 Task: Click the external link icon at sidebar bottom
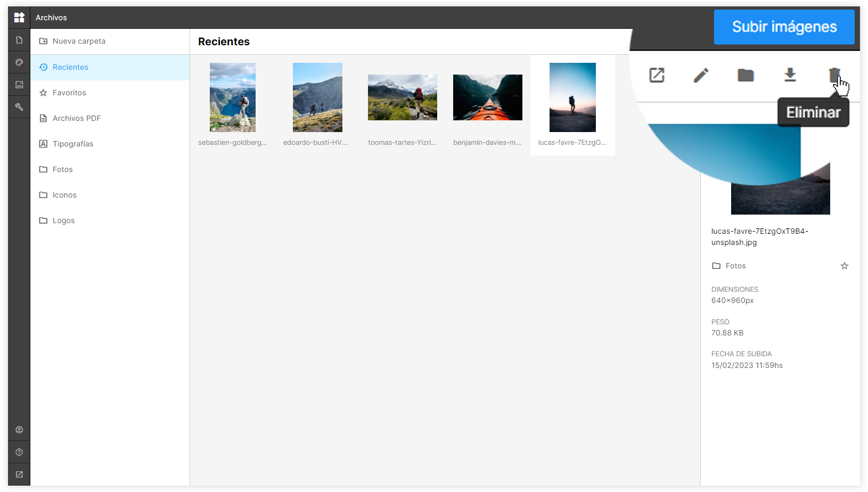(x=19, y=474)
